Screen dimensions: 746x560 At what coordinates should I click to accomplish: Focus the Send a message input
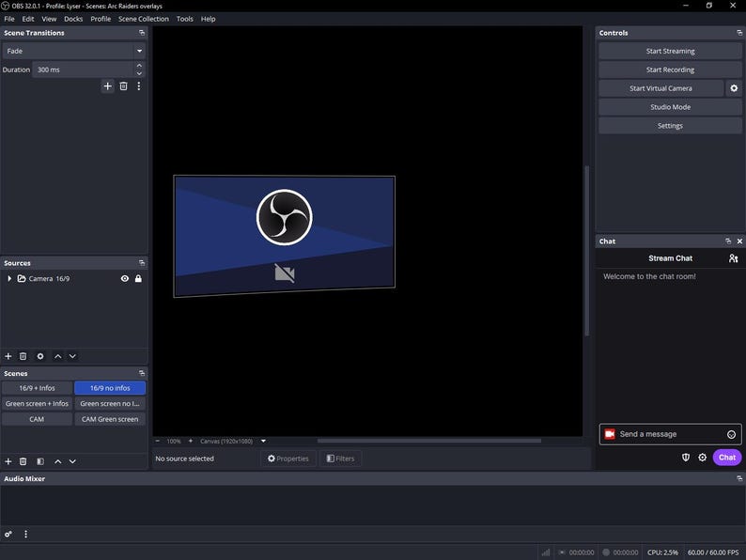(671, 434)
